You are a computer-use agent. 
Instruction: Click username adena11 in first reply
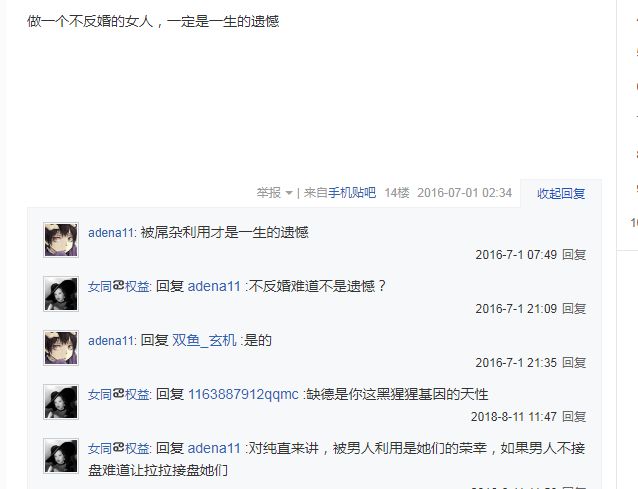111,233
